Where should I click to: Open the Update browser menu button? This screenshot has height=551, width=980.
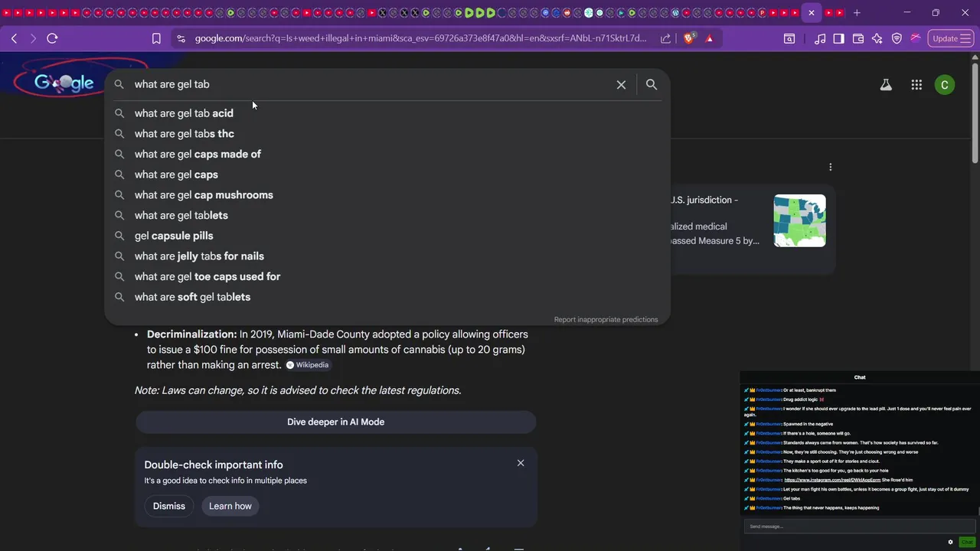[x=950, y=38]
